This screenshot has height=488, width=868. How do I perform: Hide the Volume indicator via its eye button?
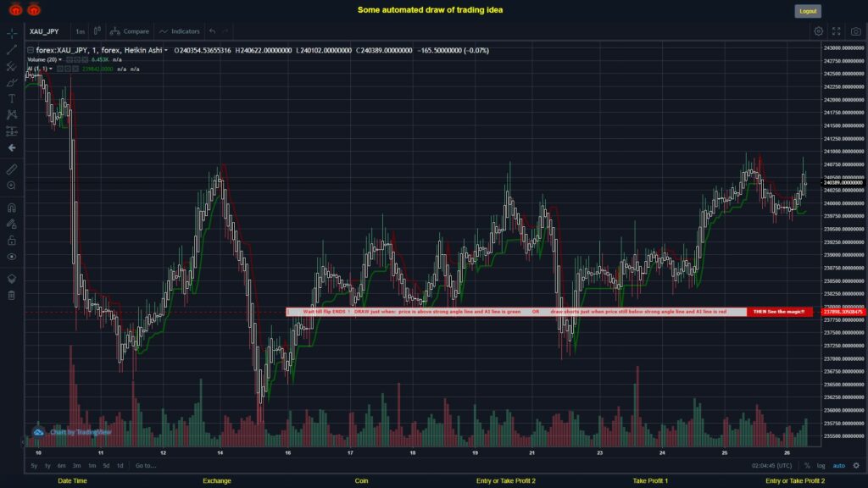tap(70, 60)
